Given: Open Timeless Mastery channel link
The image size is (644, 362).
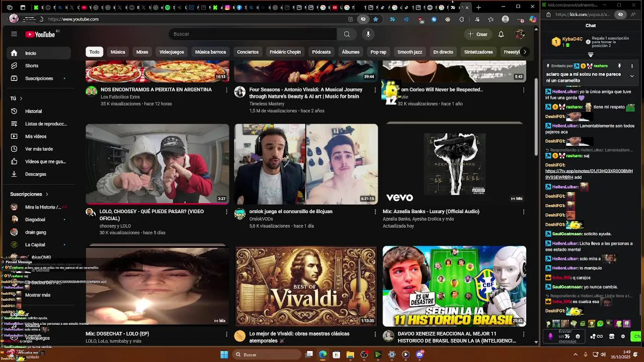Looking at the screenshot, I should point(267,104).
